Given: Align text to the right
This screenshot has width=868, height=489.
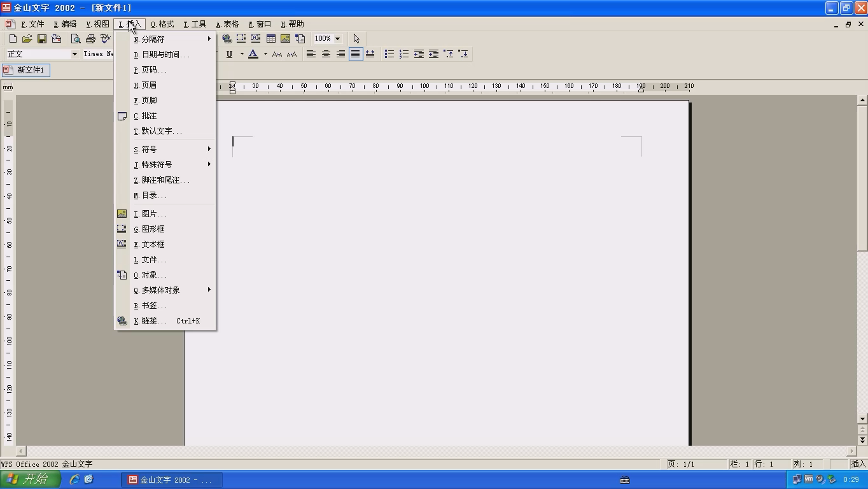Looking at the screenshot, I should pyautogui.click(x=340, y=54).
